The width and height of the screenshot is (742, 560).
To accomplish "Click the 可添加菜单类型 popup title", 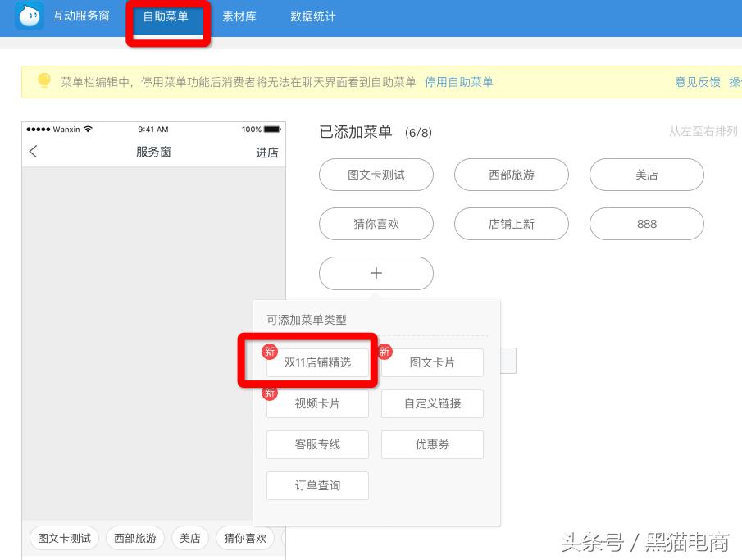I will [x=307, y=320].
